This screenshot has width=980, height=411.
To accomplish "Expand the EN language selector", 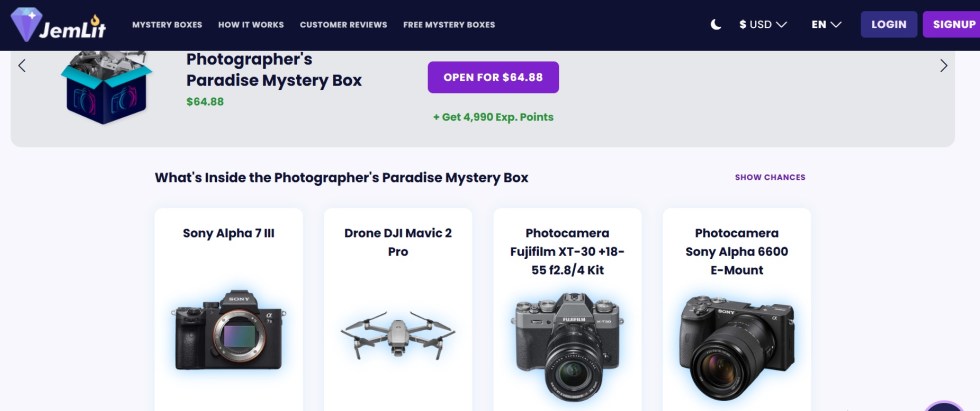I will [826, 24].
